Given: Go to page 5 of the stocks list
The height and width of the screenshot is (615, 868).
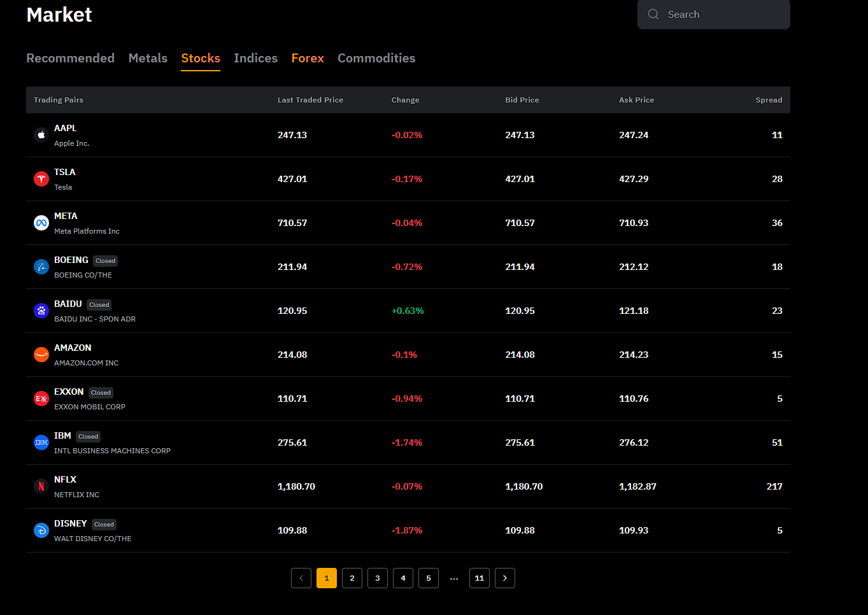Looking at the screenshot, I should 428,578.
